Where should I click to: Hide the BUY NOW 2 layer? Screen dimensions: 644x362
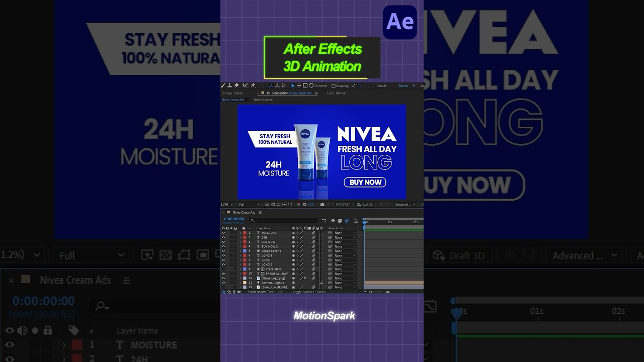coord(223,246)
